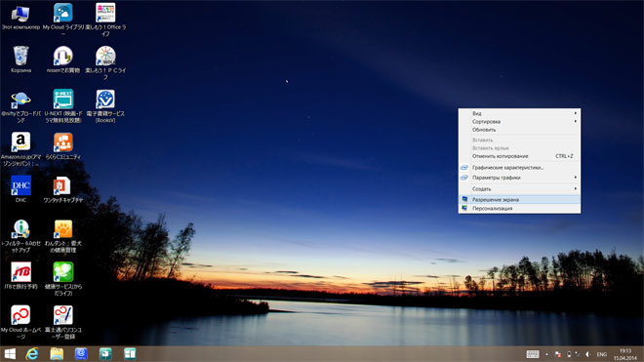Screen dimensions: 644x362
Task: Select the BookLive e-book service shortcut
Action: coord(105,105)
